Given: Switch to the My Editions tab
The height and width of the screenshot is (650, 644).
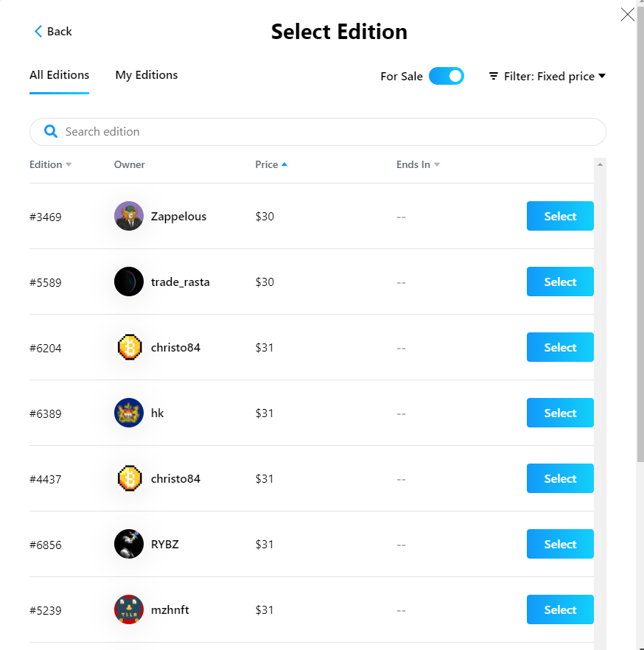Looking at the screenshot, I should 147,75.
